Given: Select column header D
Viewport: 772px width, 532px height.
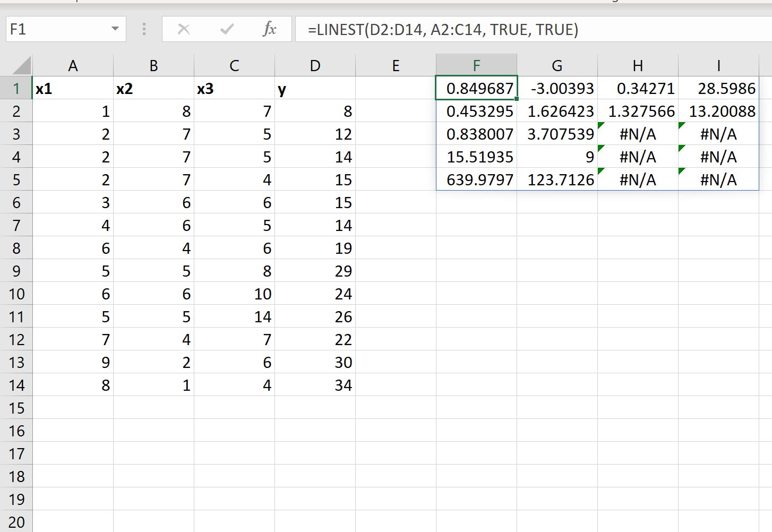Looking at the screenshot, I should click(x=315, y=65).
